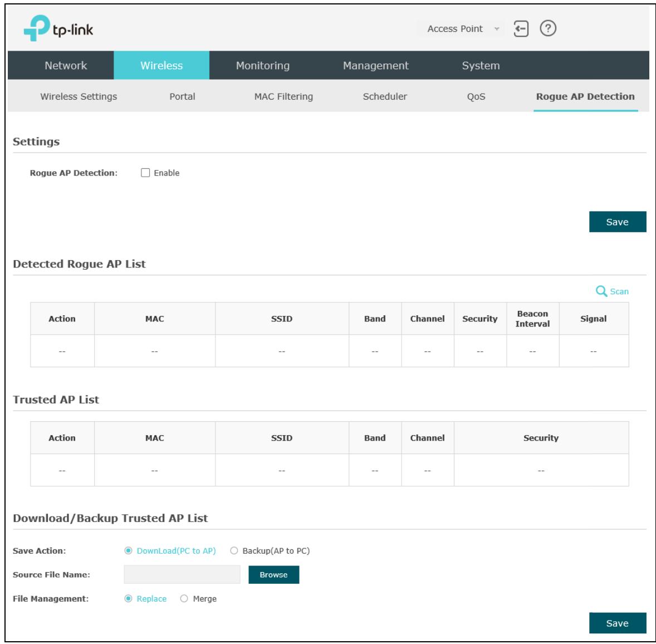Go to the Monitoring tab
This screenshot has width=656, height=644.
pyautogui.click(x=263, y=65)
